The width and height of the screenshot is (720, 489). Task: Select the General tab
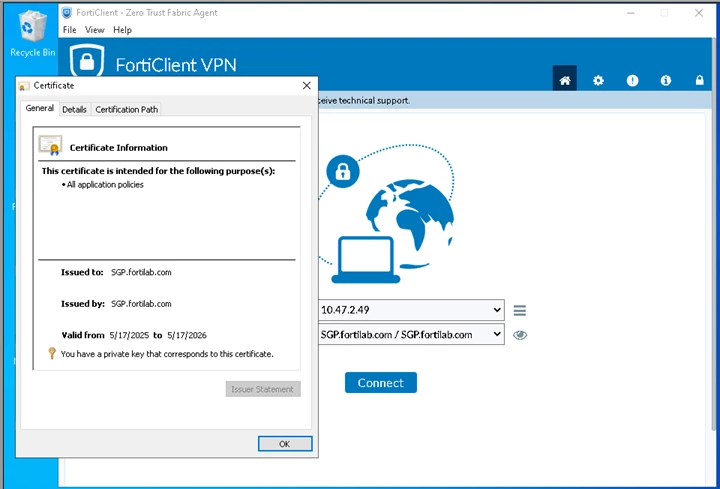(x=39, y=108)
